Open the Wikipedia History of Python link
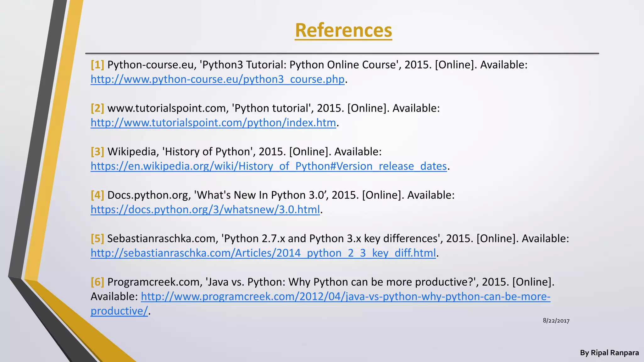 pos(269,166)
